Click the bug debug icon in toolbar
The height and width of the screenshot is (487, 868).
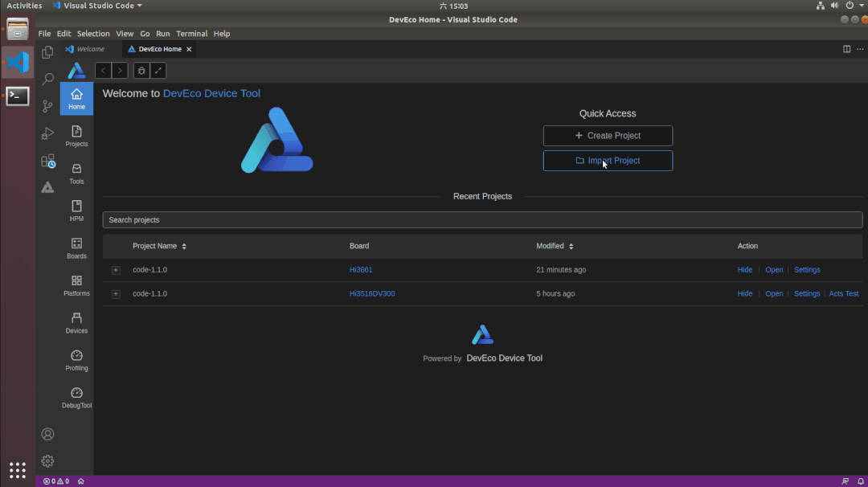(141, 70)
